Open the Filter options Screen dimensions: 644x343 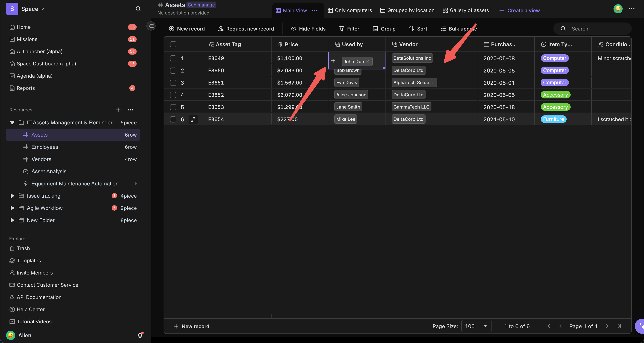(x=349, y=29)
